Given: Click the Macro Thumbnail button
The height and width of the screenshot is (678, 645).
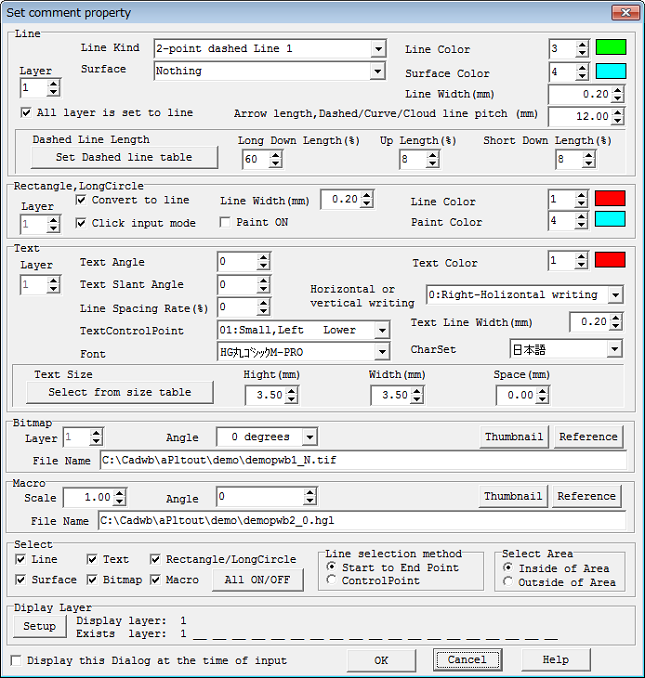Looking at the screenshot, I should [x=513, y=496].
